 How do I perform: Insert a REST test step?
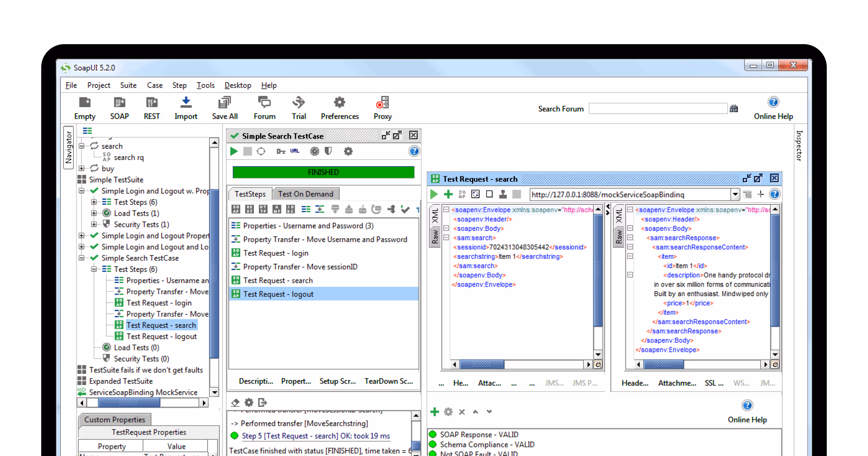pos(250,209)
